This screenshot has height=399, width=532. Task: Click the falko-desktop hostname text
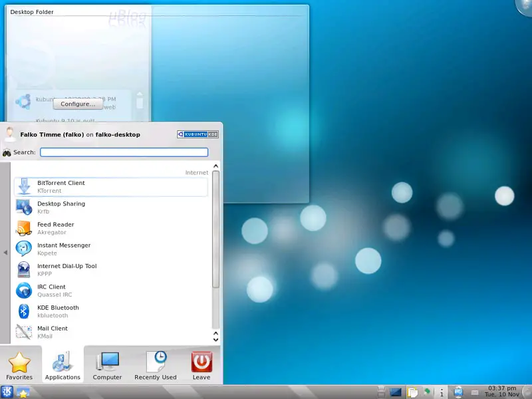[x=118, y=135]
